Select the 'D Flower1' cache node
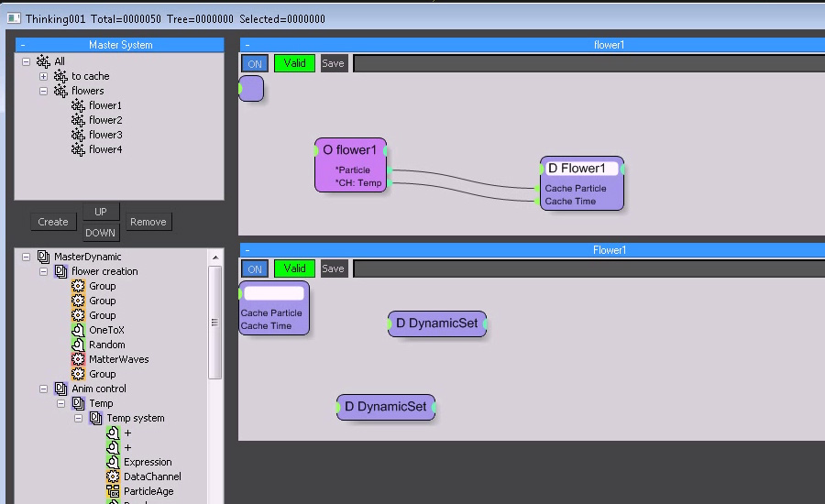Screen dimensions: 825x504 click(582, 183)
